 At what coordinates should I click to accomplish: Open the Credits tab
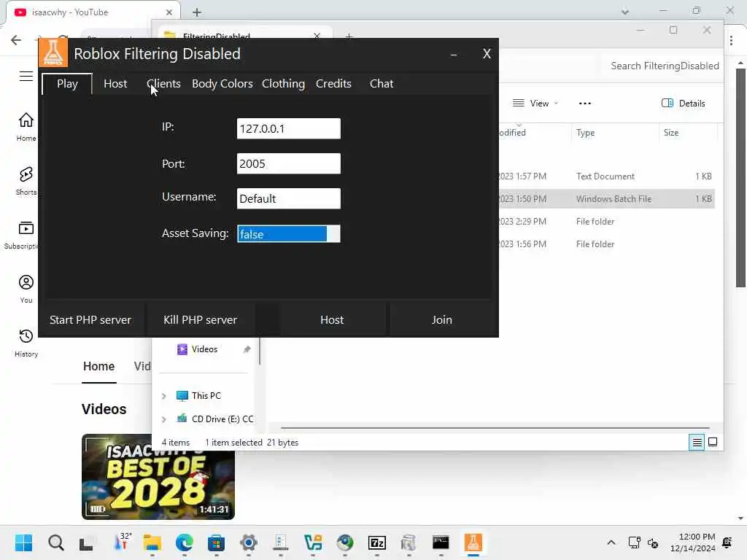pos(333,84)
